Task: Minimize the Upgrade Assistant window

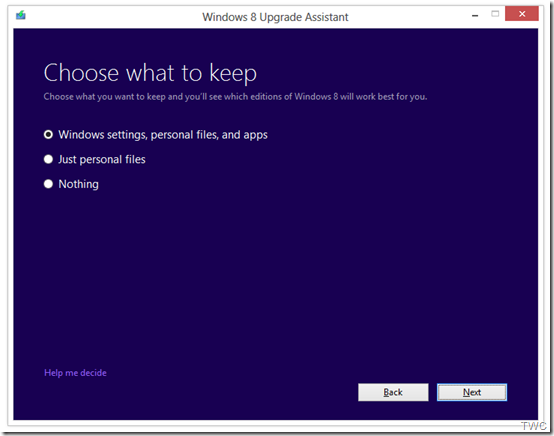Action: 475,16
